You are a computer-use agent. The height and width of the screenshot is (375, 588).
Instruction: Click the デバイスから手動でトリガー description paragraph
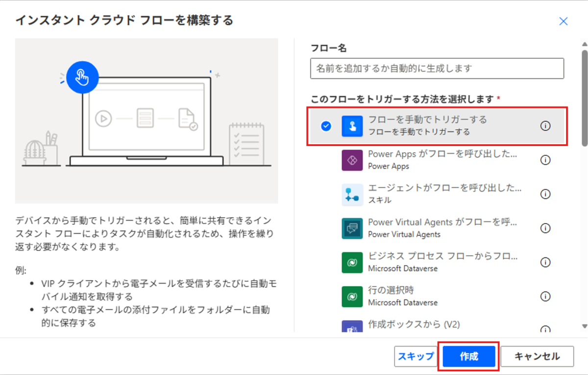(x=145, y=233)
